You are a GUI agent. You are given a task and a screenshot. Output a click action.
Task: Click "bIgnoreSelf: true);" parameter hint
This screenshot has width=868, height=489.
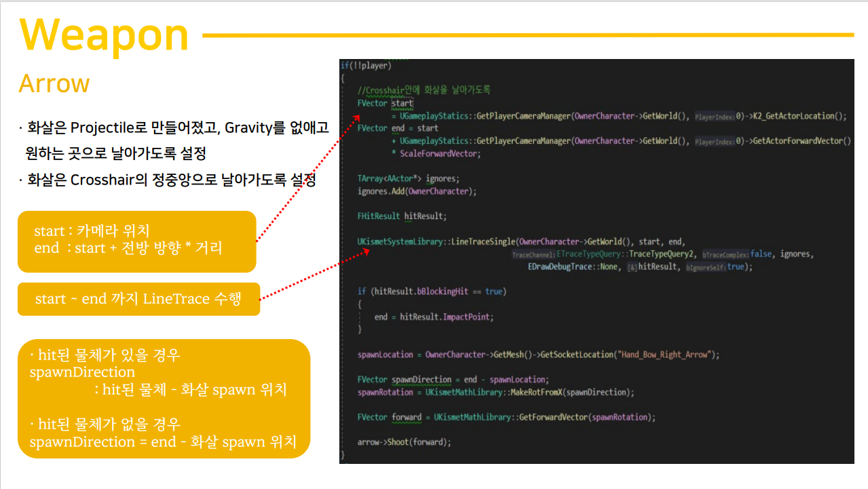click(x=719, y=267)
